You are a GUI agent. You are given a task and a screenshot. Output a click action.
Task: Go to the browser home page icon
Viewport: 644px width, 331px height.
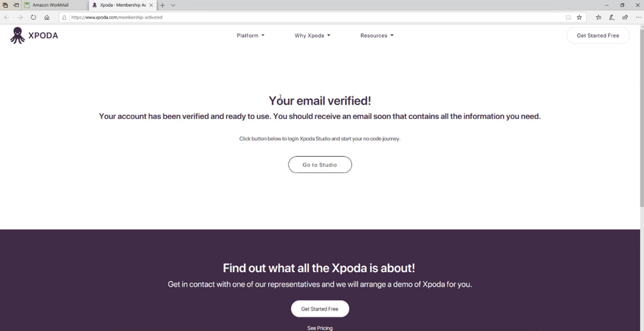[x=46, y=17]
